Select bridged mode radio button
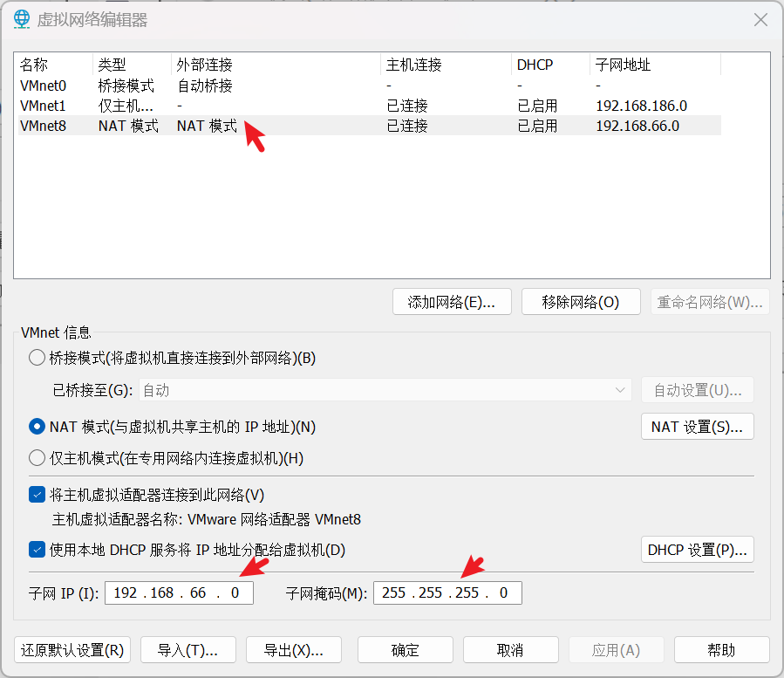Screen dimensions: 784x678 click(x=36, y=357)
